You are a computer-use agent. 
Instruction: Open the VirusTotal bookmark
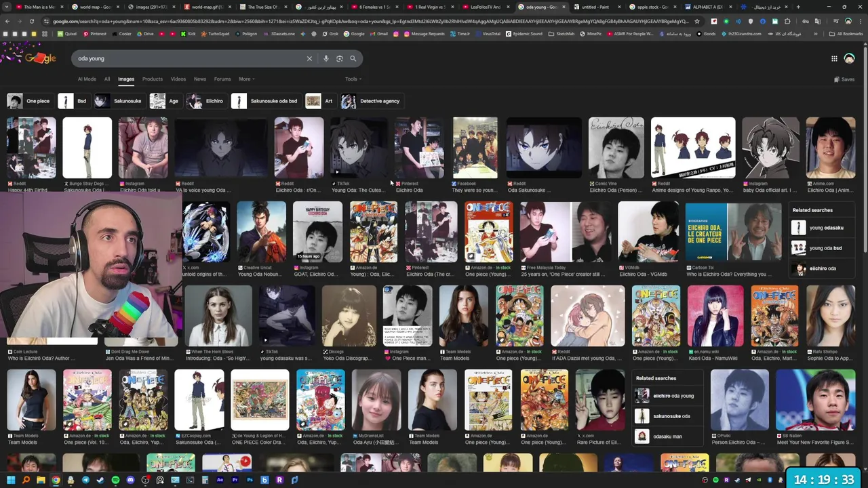(488, 33)
